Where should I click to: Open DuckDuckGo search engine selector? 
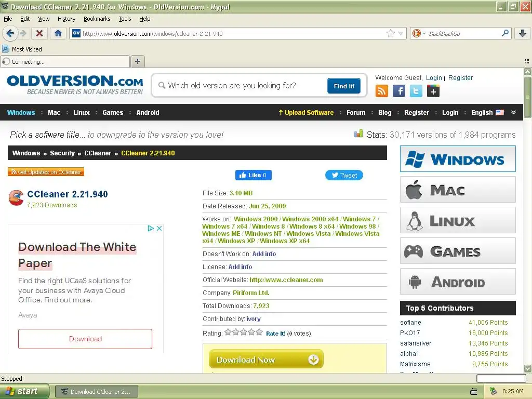point(418,33)
